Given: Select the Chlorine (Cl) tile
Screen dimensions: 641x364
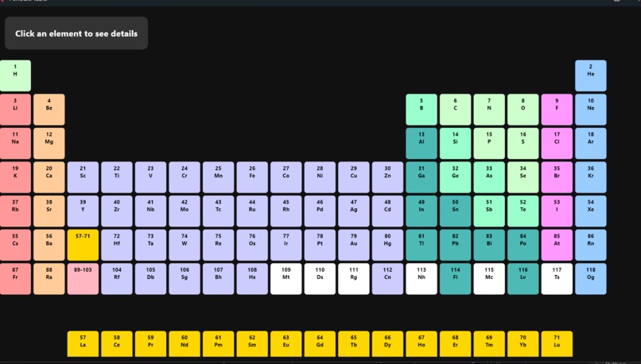Looking at the screenshot, I should pyautogui.click(x=557, y=143).
